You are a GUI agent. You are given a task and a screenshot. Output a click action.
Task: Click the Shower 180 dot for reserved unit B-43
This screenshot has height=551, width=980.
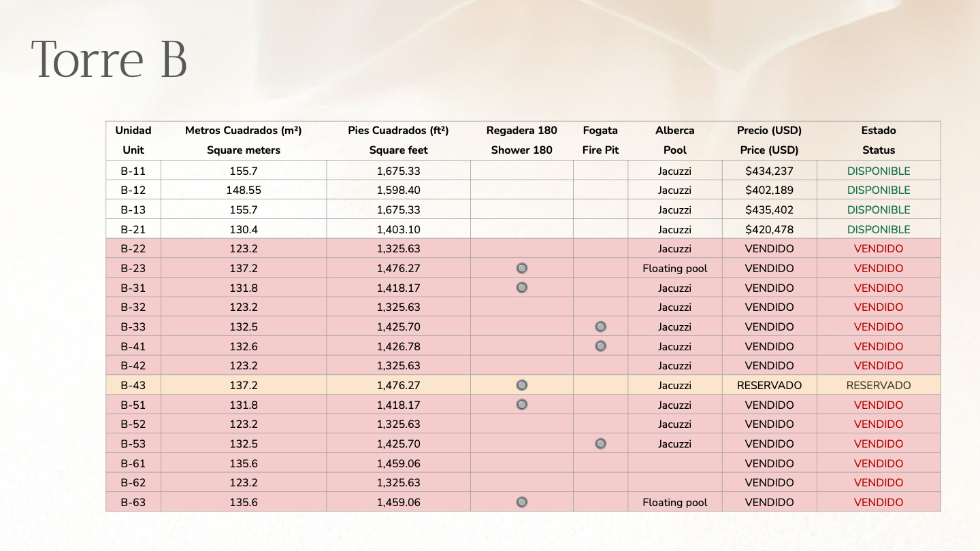pos(522,385)
